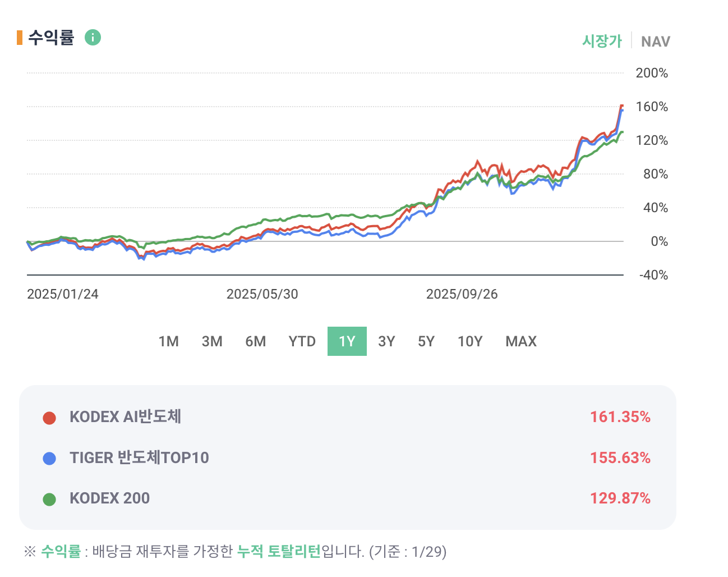Screen dimensions: 728x577
Task: Select the 10Y period tab
Action: point(470,341)
